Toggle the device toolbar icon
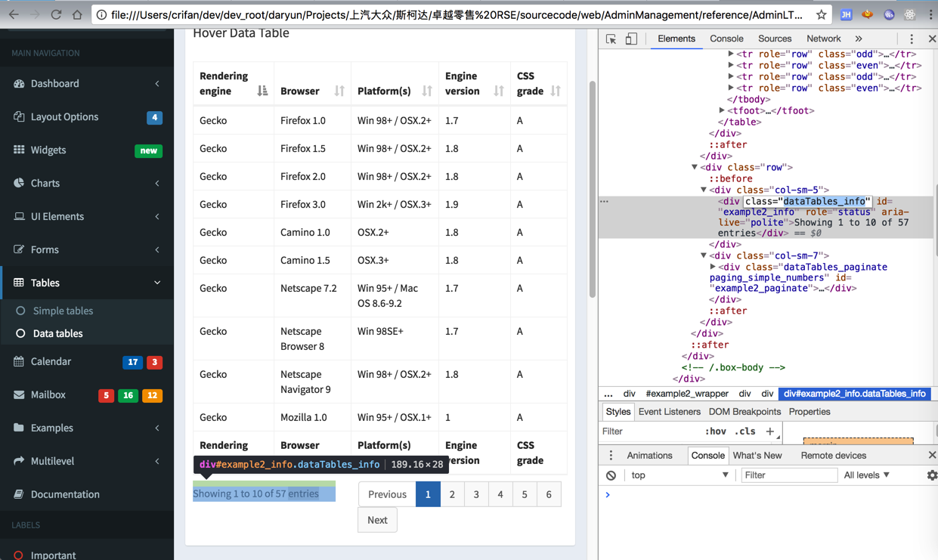This screenshot has width=938, height=560. click(x=631, y=39)
